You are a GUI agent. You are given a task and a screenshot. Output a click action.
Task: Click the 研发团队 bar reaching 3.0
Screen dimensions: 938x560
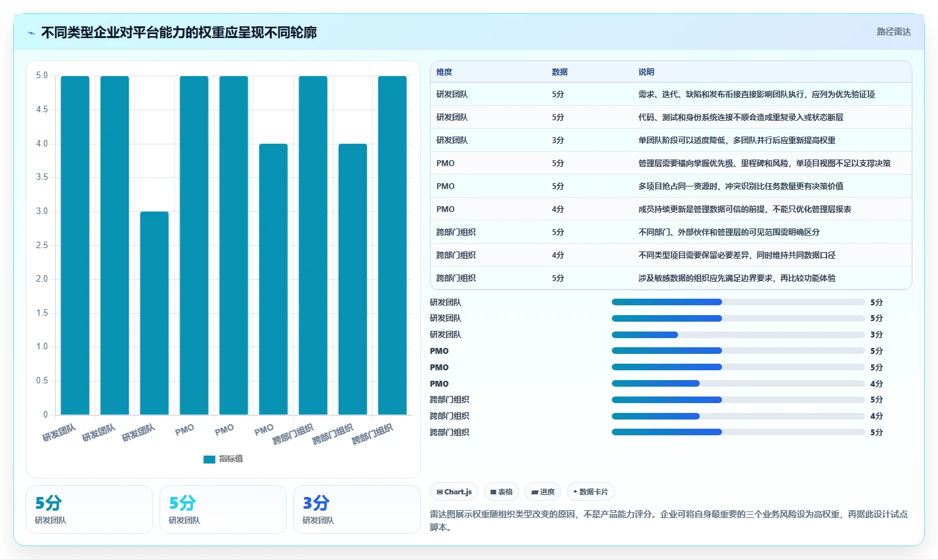coord(154,312)
